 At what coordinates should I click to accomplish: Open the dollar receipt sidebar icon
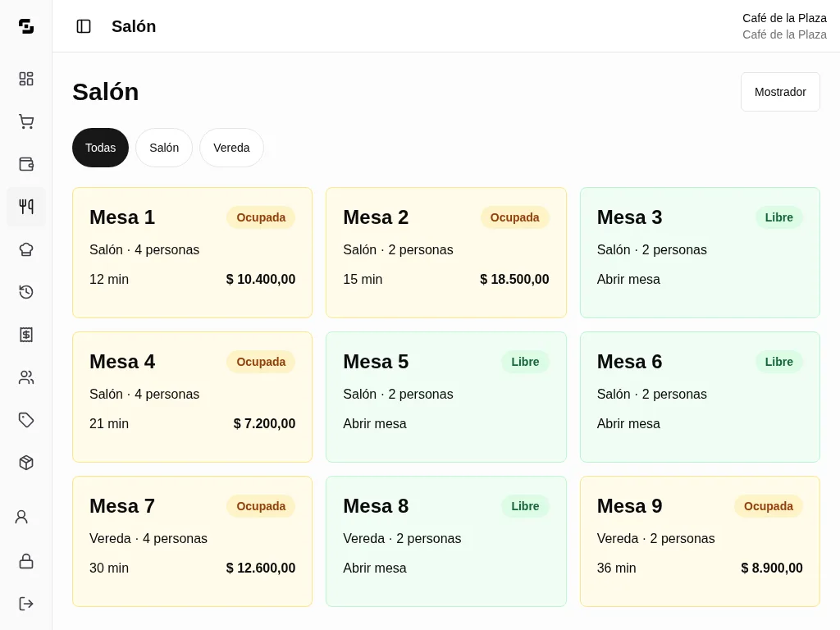[25, 335]
